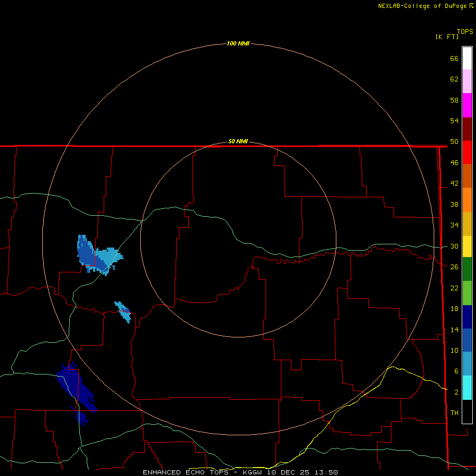
Task: Select the light green 22 kft swatch
Action: click(x=467, y=293)
